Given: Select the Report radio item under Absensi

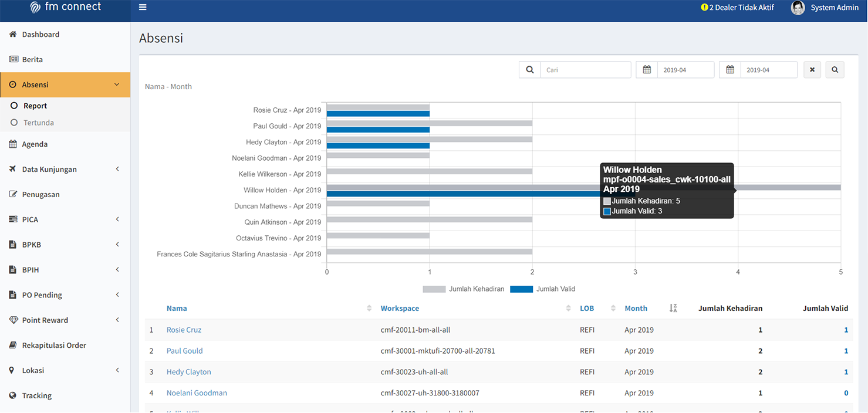Looking at the screenshot, I should point(14,106).
